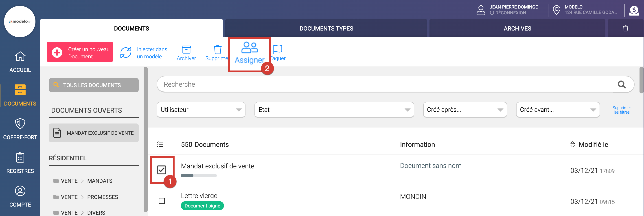Image resolution: width=644 pixels, height=216 pixels.
Task: Uncheck the Mandat exclusif de vente checkbox
Action: pos(162,170)
